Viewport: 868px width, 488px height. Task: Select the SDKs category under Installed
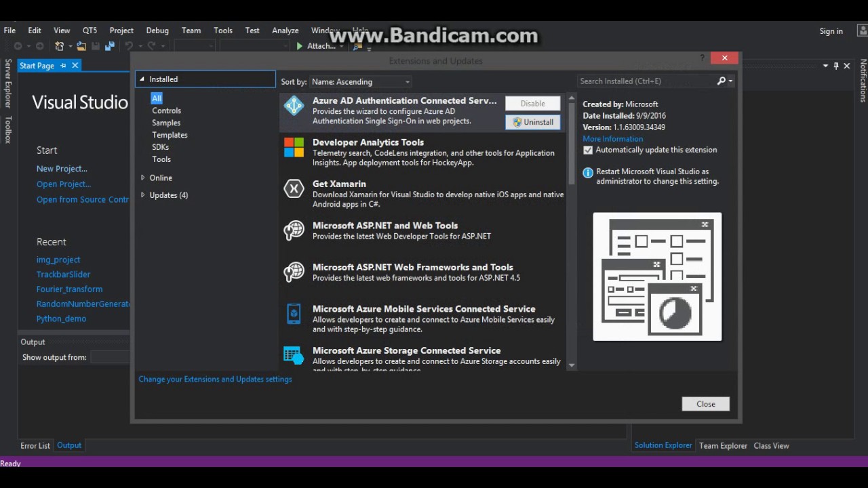click(x=160, y=147)
